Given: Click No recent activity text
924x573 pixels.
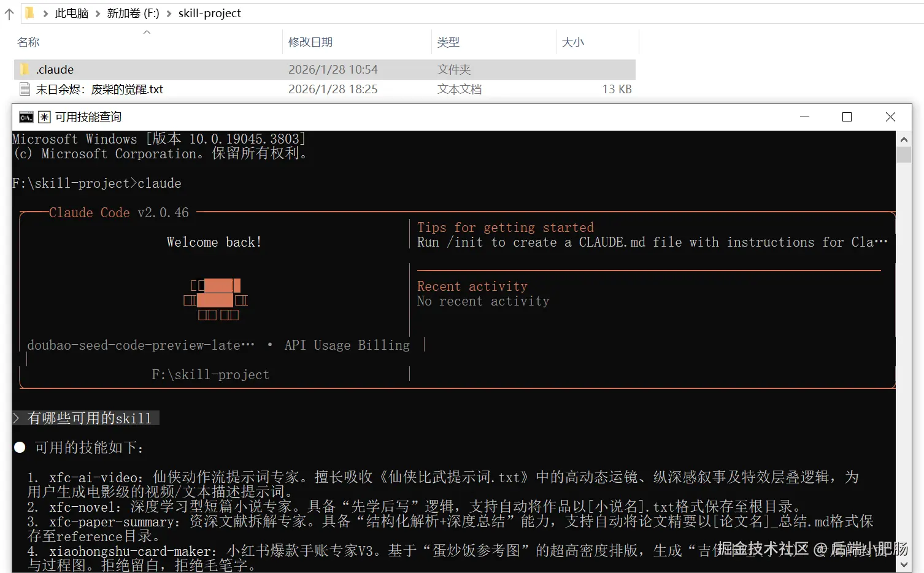Looking at the screenshot, I should coord(483,301).
